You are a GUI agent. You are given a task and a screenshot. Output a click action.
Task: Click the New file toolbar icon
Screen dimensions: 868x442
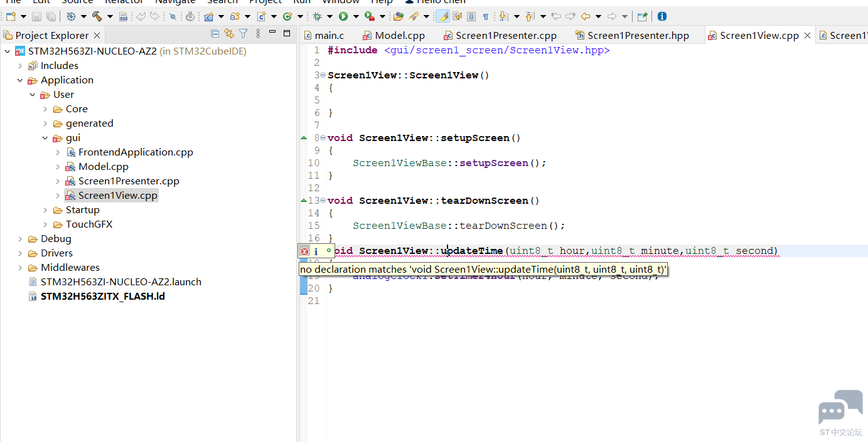[x=11, y=16]
